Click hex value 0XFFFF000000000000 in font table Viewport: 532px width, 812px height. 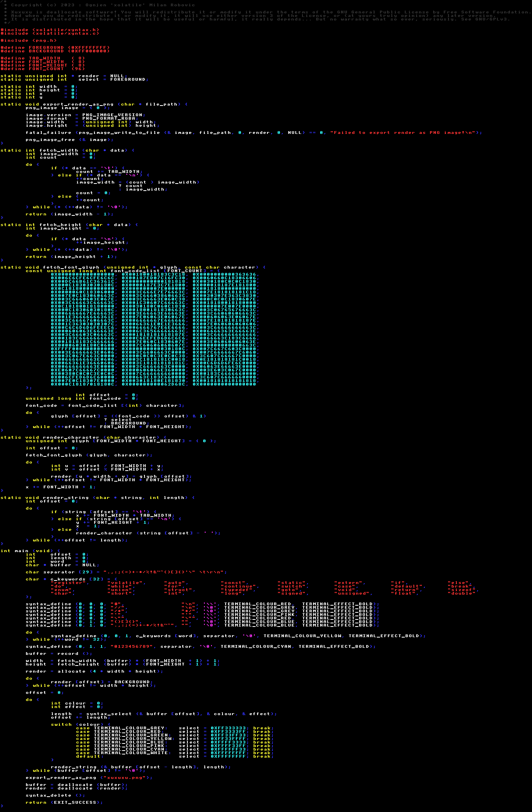[83, 349]
